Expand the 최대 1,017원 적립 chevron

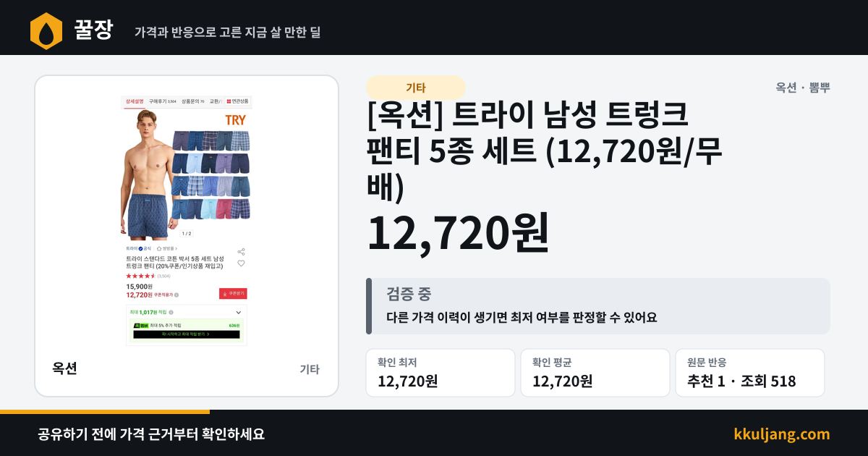239,313
